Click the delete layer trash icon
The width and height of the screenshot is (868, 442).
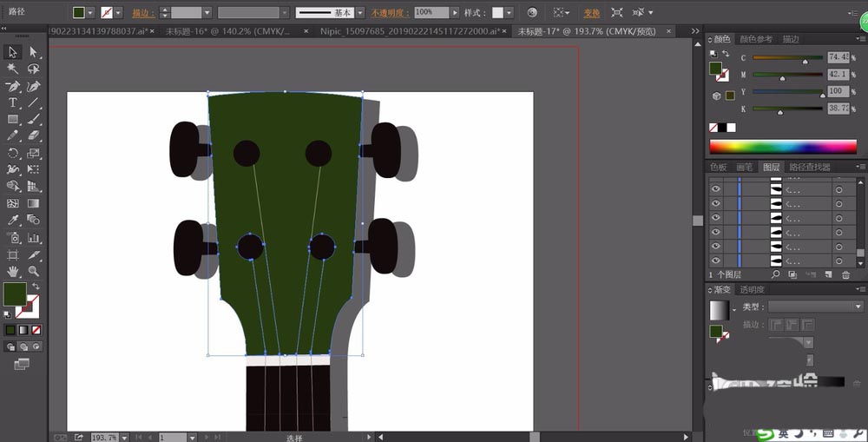click(x=845, y=274)
